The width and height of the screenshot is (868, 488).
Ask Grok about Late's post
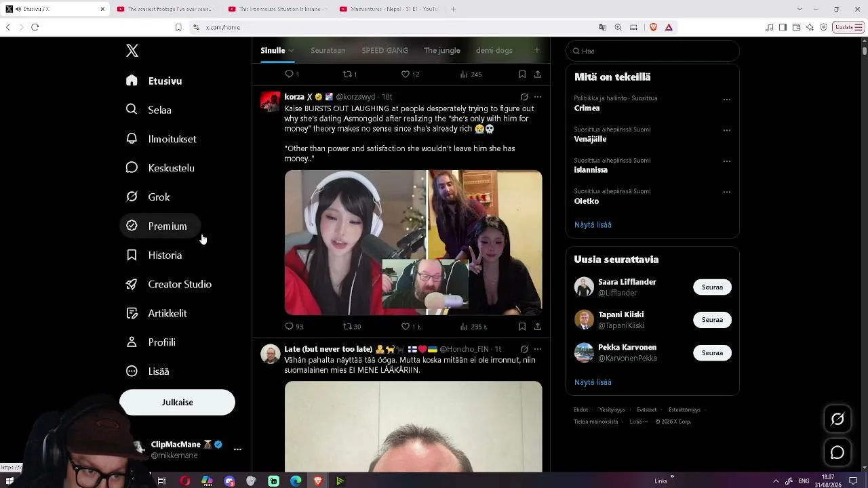coord(524,349)
